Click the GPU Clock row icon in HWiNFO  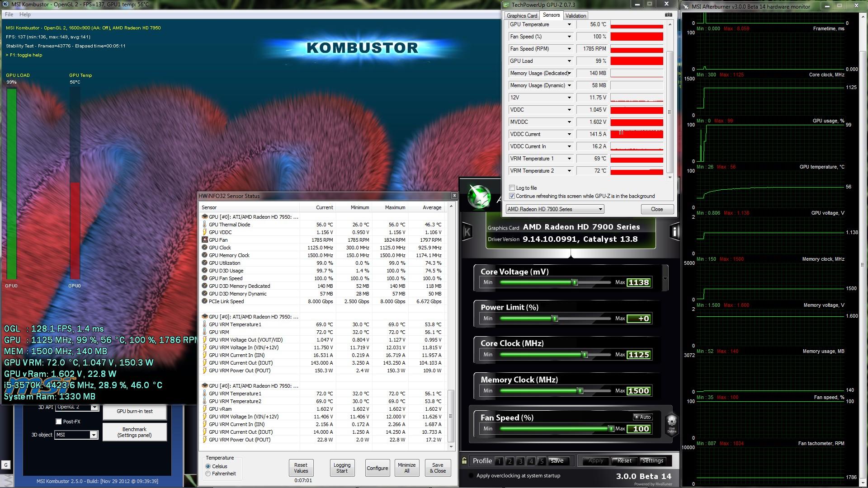click(205, 248)
